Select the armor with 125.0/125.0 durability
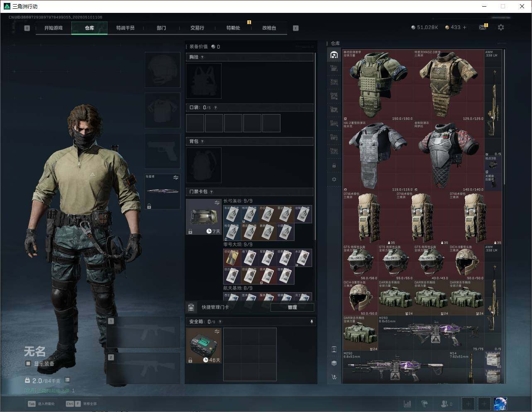The height and width of the screenshot is (412, 532). [x=449, y=86]
